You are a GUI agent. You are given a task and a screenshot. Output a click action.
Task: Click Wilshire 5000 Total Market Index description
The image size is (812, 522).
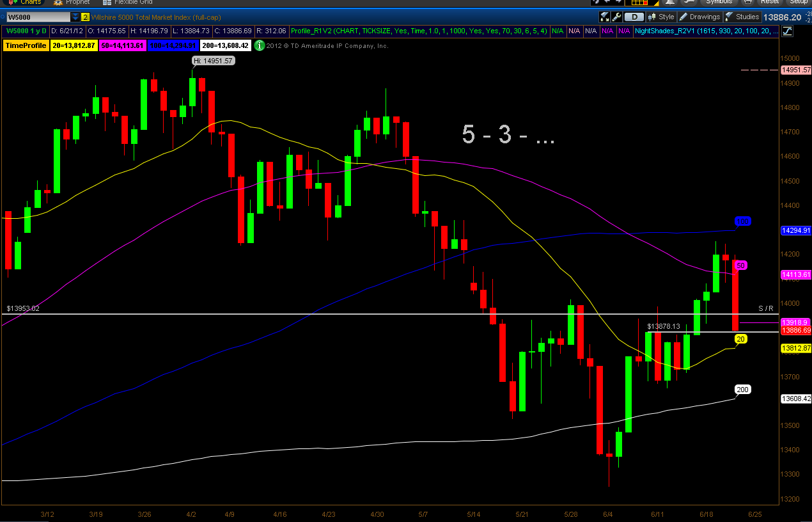[155, 17]
